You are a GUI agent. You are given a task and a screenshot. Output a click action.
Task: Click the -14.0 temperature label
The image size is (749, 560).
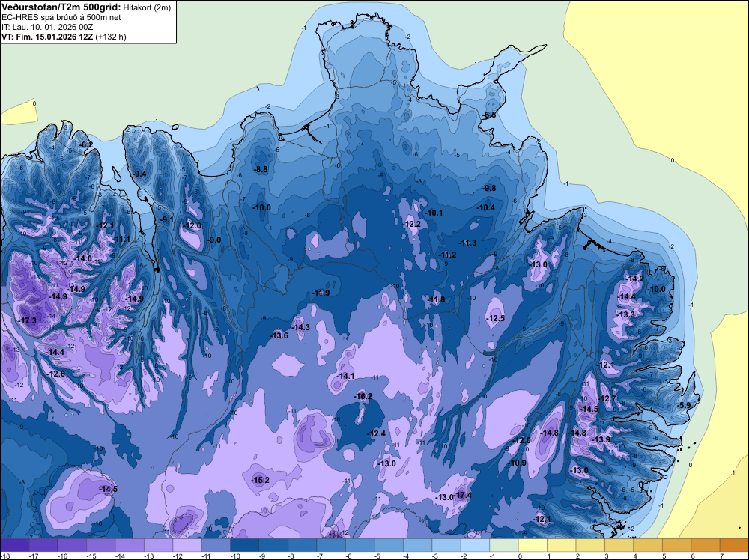tap(82, 258)
